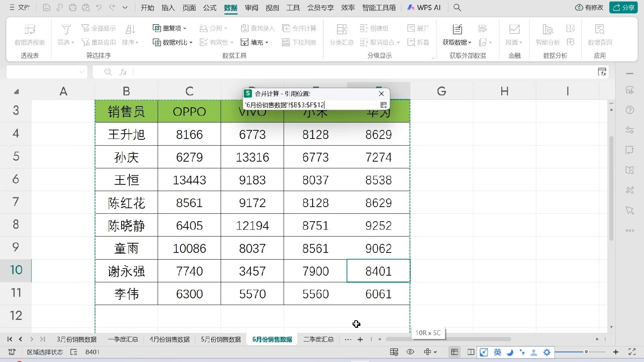Click the zoom in plus button

[x=616, y=352]
